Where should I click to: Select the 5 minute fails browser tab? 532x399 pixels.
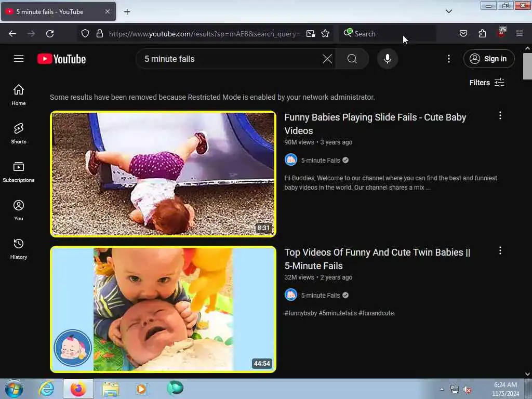click(x=58, y=11)
